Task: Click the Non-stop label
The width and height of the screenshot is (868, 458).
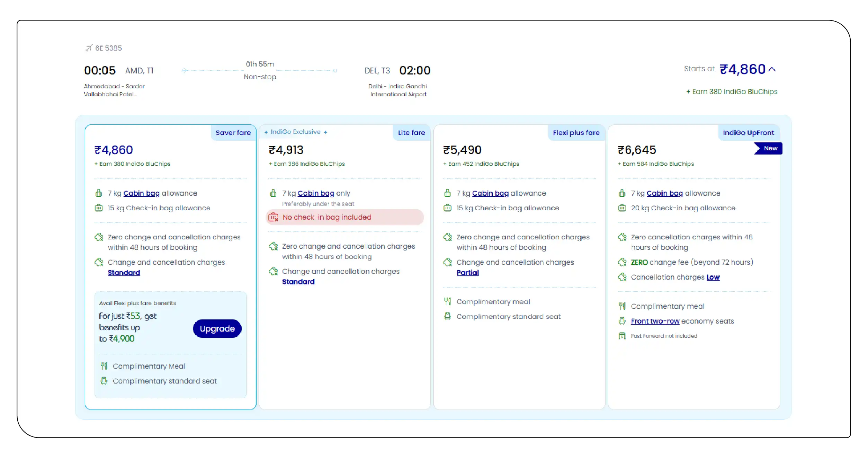Action: click(x=260, y=77)
